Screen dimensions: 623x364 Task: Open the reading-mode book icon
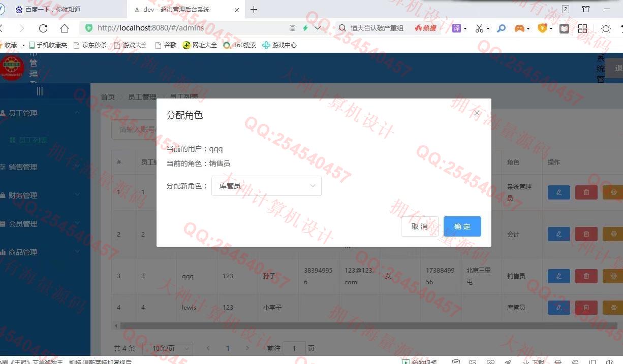(x=564, y=28)
